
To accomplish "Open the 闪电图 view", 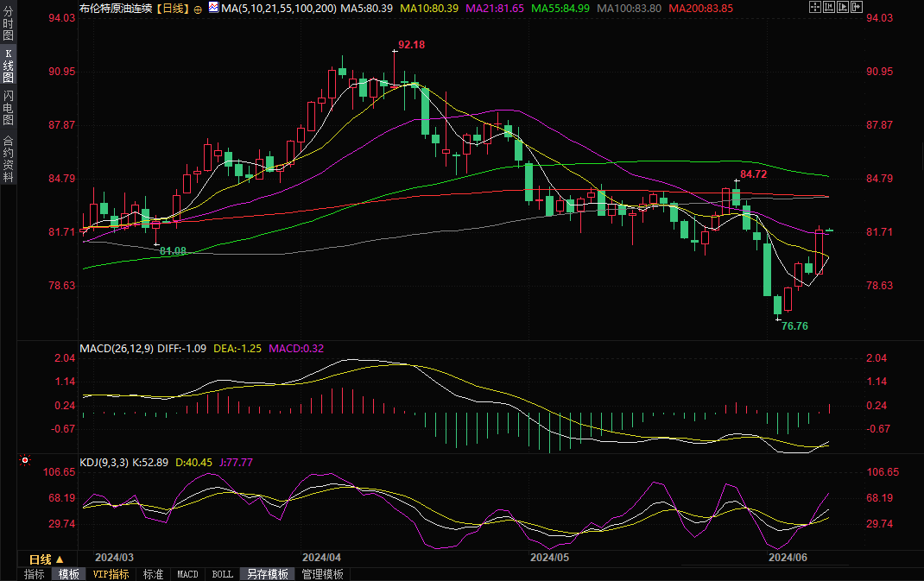I will 8,109.
